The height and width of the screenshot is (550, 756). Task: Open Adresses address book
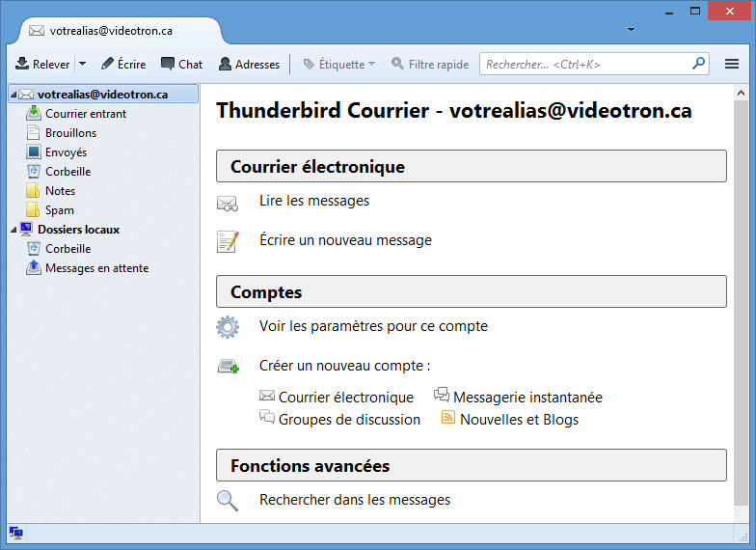249,64
